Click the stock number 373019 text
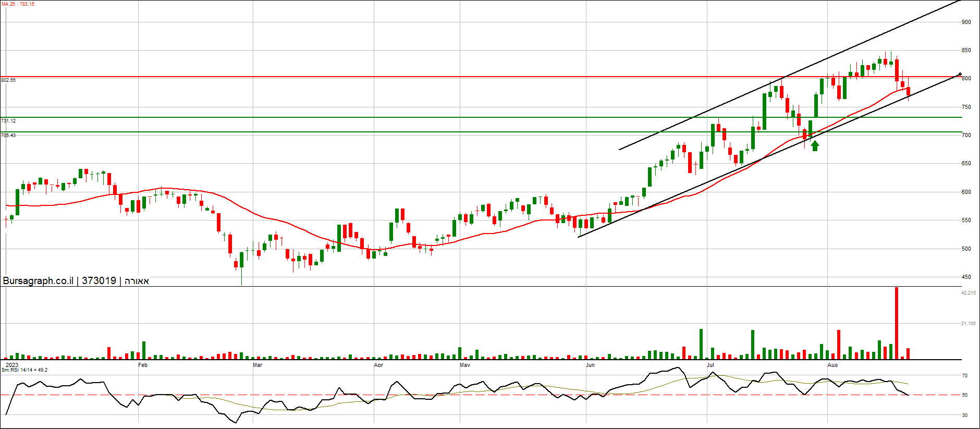The height and width of the screenshot is (429, 980). tap(99, 281)
